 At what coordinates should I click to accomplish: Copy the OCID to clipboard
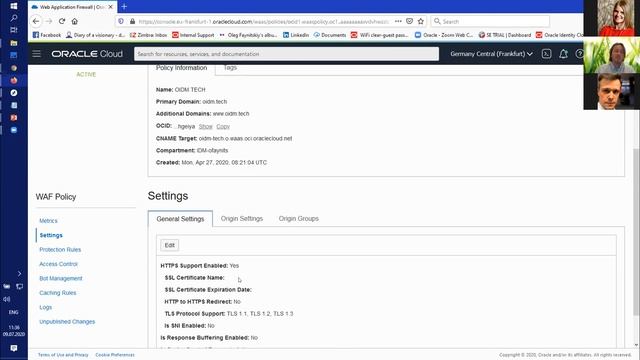tap(223, 127)
